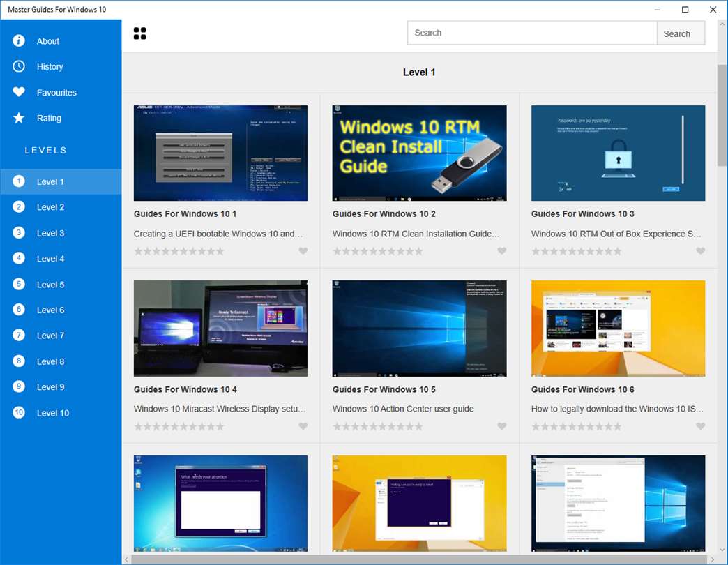This screenshot has height=565, width=728.
Task: Click the Favourites heart icon in sidebar
Action: coord(19,92)
